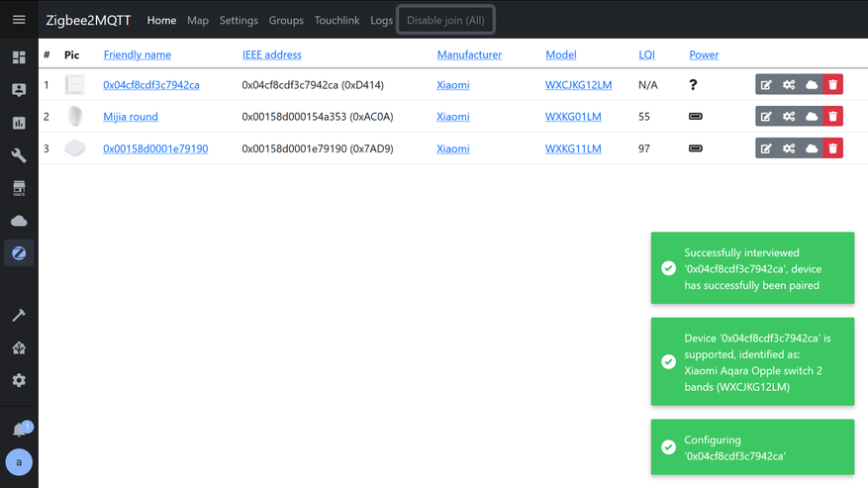Click Disable join (All) button

click(x=445, y=20)
